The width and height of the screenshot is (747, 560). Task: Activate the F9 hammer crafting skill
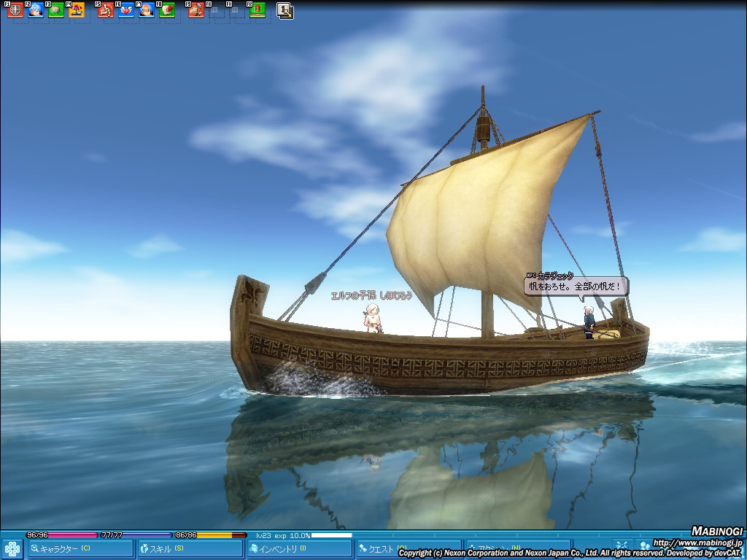point(196,10)
